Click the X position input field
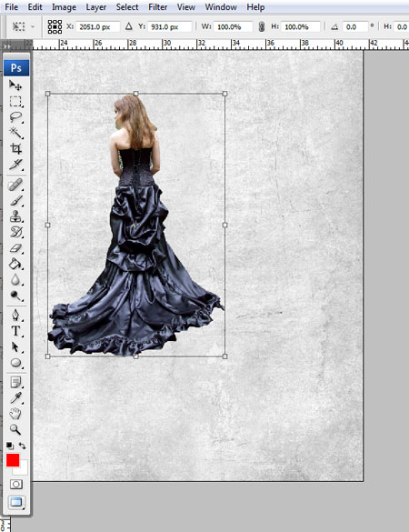The height and width of the screenshot is (532, 409). point(98,26)
